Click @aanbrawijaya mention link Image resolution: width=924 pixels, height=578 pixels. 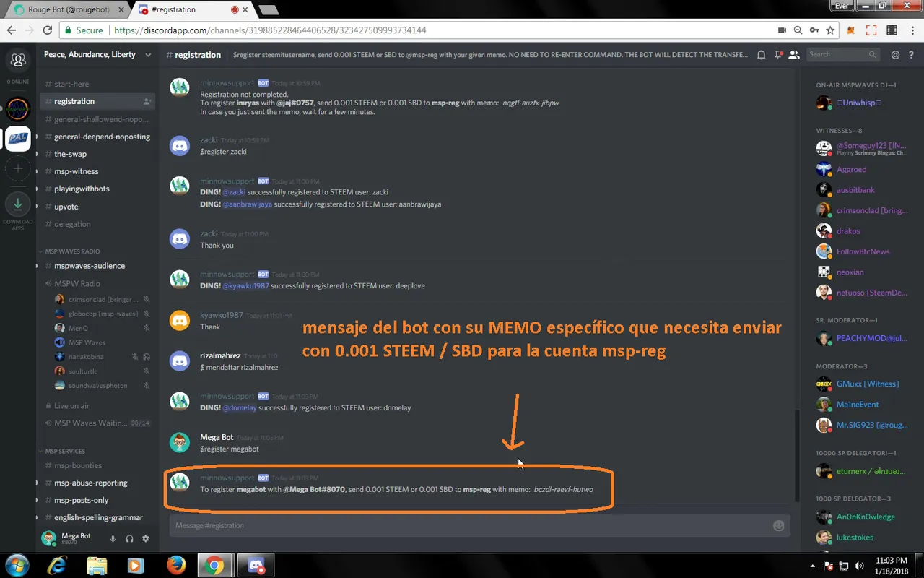coord(247,204)
